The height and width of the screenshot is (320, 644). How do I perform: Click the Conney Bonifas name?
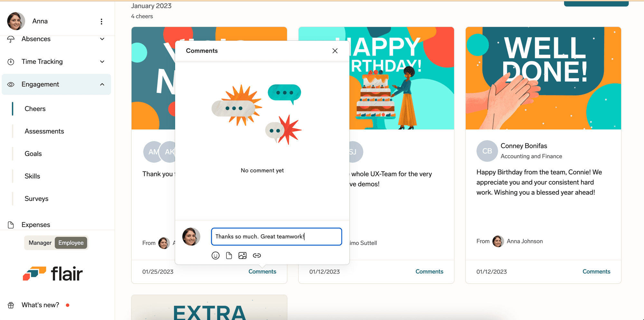pos(524,146)
